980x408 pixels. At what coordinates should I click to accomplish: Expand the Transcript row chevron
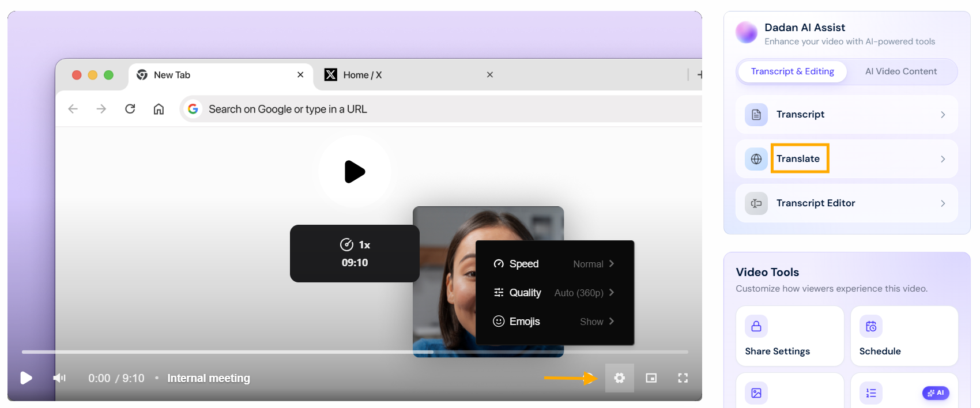click(943, 115)
